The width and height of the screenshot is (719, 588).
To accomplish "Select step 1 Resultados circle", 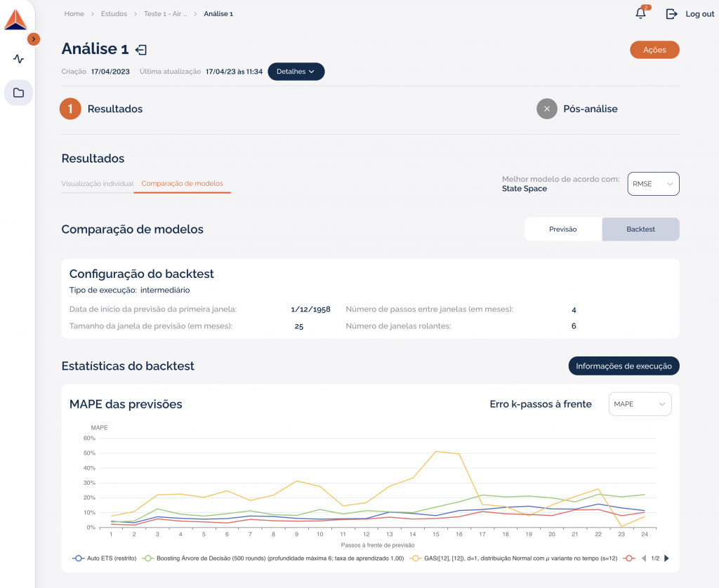I will tap(70, 109).
